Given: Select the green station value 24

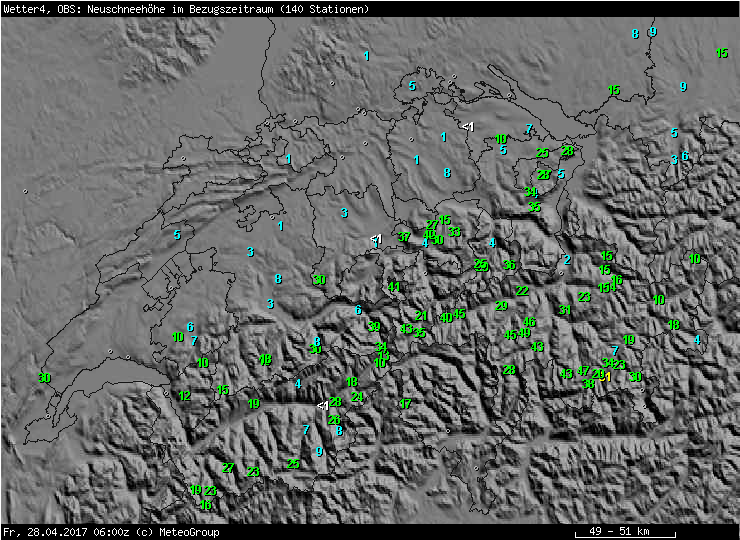Looking at the screenshot, I should 357,397.
